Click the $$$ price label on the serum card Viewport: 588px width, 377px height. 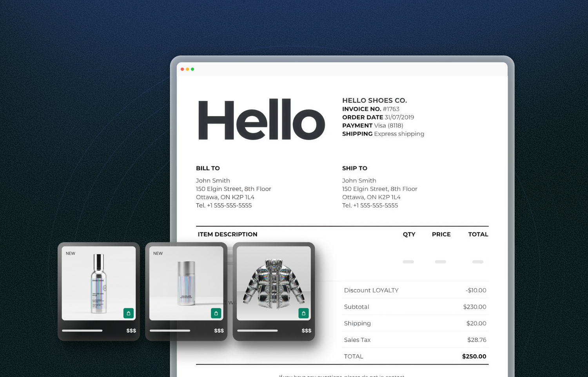click(131, 330)
